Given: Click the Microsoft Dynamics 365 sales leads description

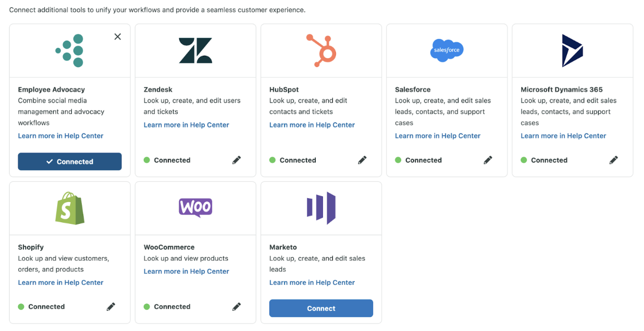Looking at the screenshot, I should (x=568, y=112).
